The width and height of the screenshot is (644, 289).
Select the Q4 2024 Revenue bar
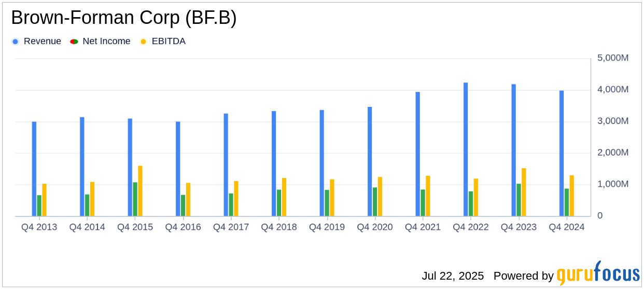pos(562,154)
